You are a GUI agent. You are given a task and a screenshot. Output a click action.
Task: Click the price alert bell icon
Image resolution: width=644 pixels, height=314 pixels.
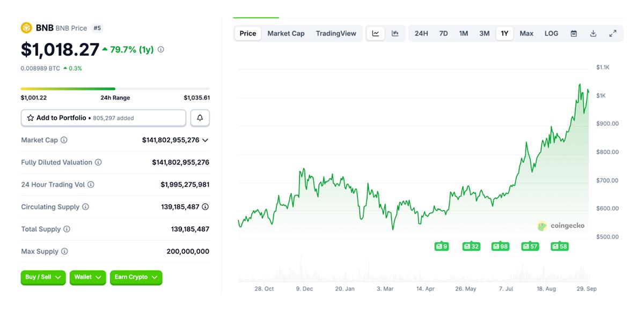pyautogui.click(x=200, y=118)
